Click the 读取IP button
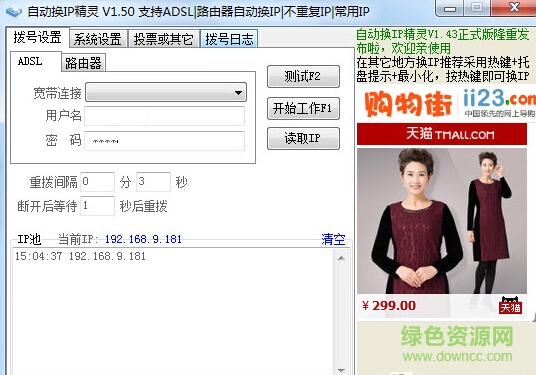 pyautogui.click(x=303, y=138)
